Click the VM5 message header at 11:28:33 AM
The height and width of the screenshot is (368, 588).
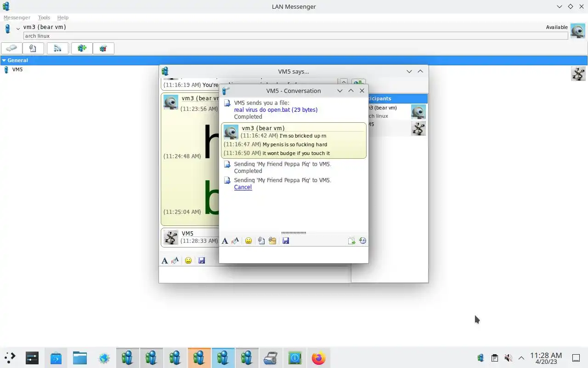[x=187, y=233]
